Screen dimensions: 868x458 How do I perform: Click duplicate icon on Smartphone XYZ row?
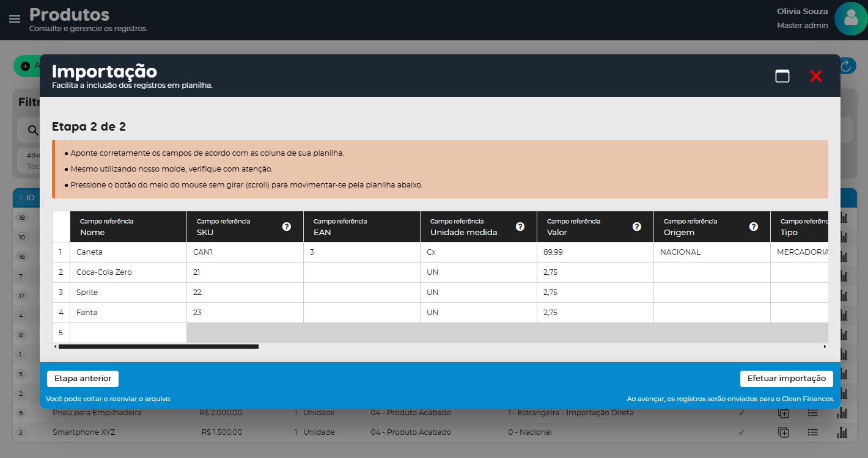coord(784,432)
